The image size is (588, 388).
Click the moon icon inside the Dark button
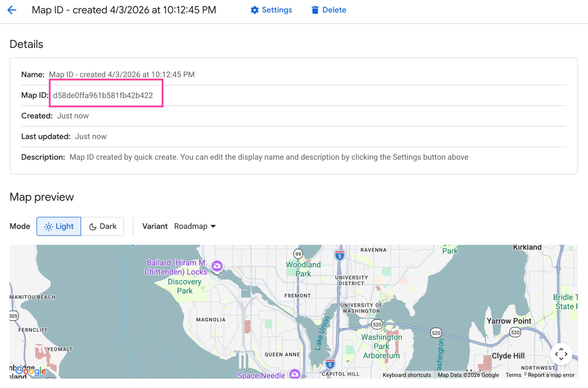tap(92, 226)
